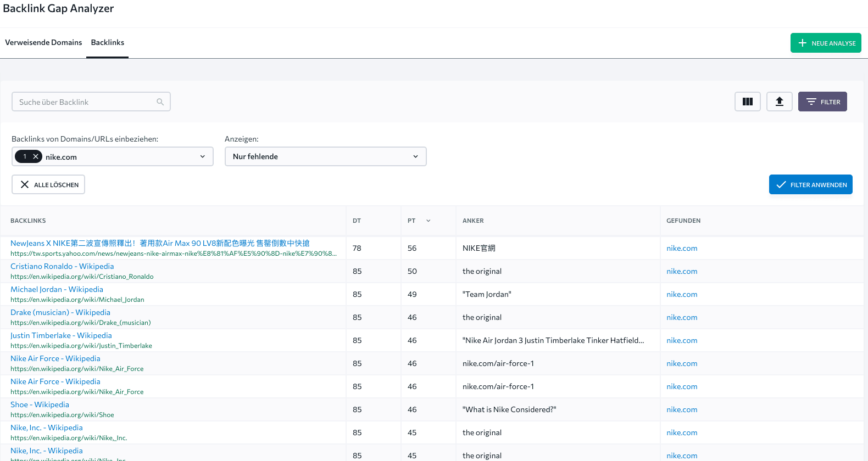The image size is (868, 461).
Task: Click the Michael_Jordan wiki URL
Action: (77, 300)
